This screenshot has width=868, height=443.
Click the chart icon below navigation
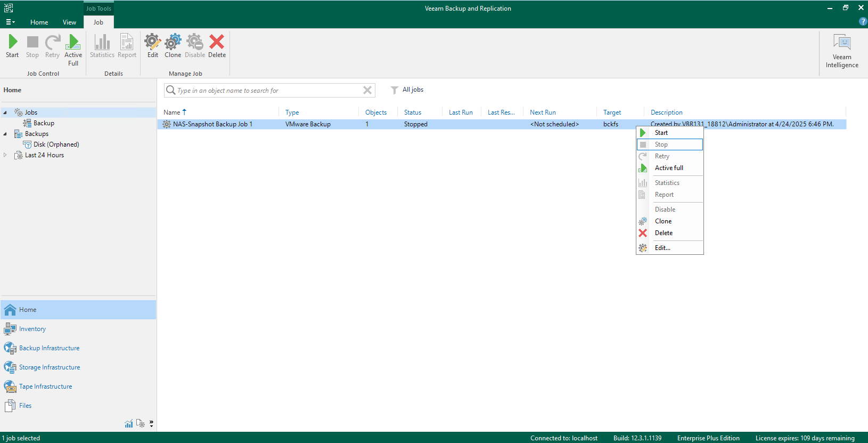pos(129,423)
